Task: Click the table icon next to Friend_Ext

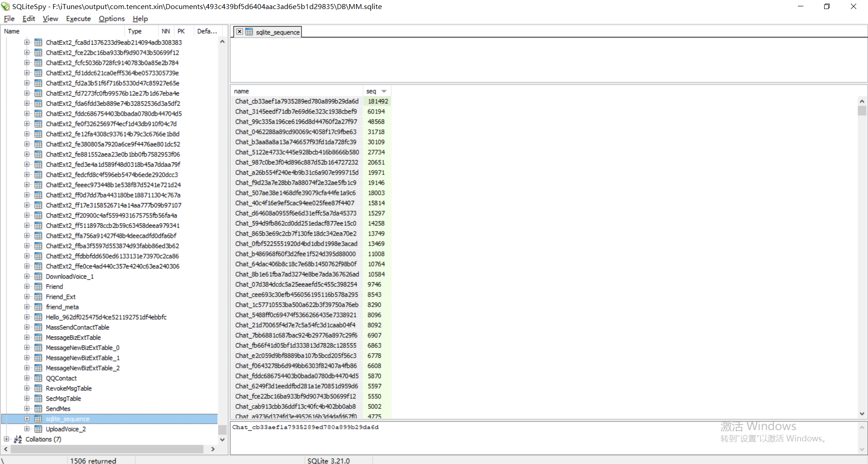Action: pyautogui.click(x=38, y=297)
